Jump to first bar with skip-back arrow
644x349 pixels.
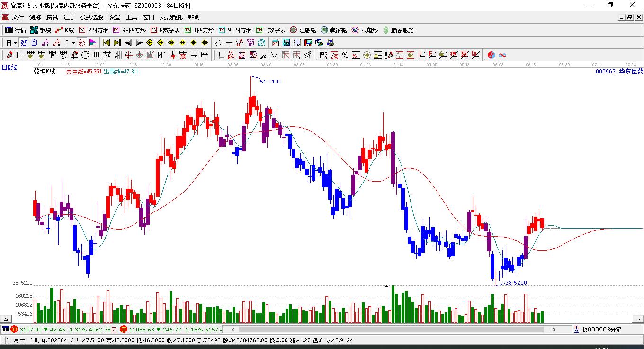(x=106, y=43)
